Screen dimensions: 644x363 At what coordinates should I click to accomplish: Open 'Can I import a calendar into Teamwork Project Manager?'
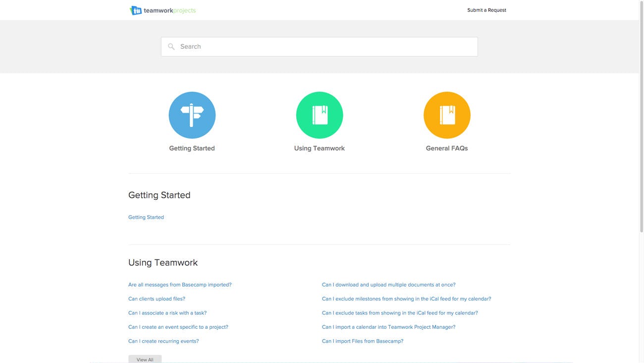tap(389, 327)
